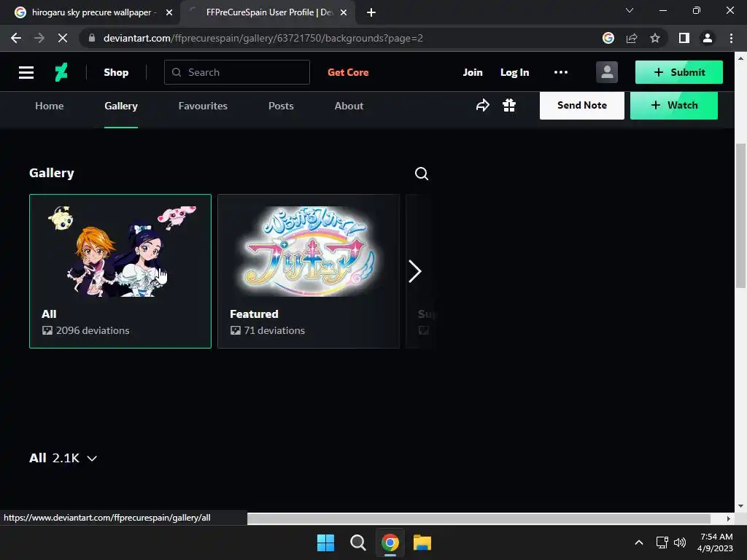Click the user avatar icon in header
This screenshot has height=560, width=747.
click(x=607, y=72)
